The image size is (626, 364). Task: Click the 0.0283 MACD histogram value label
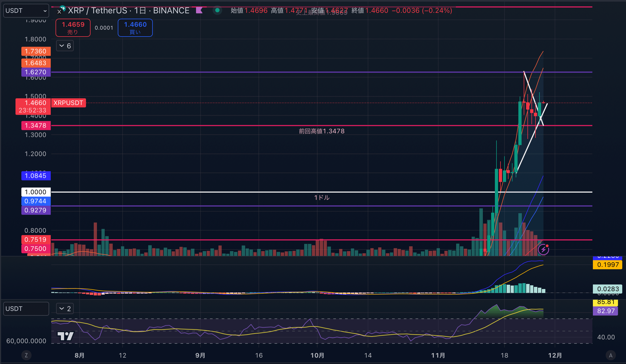[x=608, y=289]
